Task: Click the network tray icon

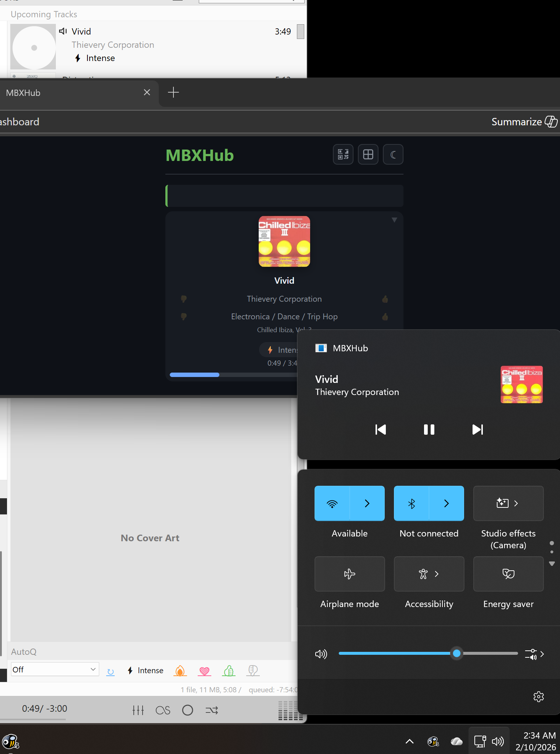Action: 480,742
